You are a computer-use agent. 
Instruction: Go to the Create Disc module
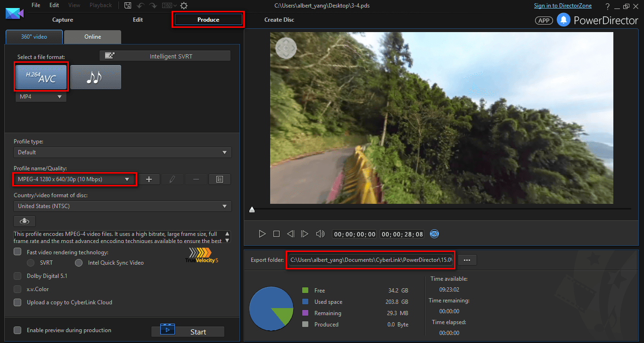tap(279, 20)
